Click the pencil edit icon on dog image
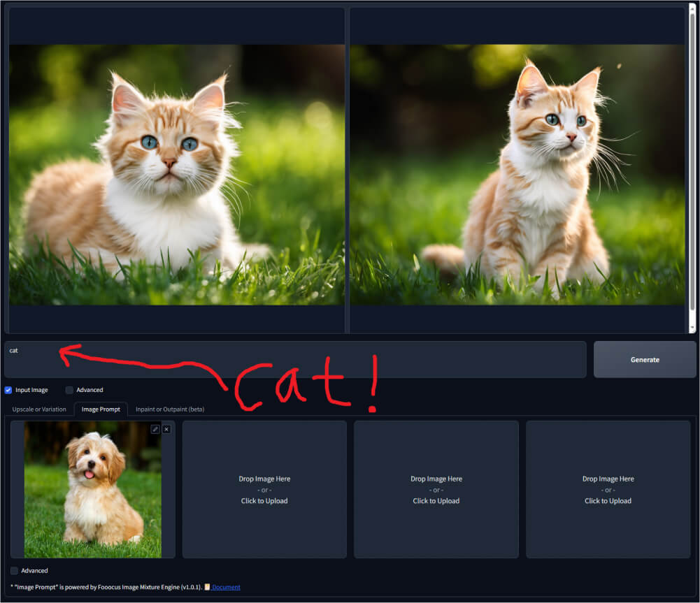The height and width of the screenshot is (603, 700). tap(155, 429)
